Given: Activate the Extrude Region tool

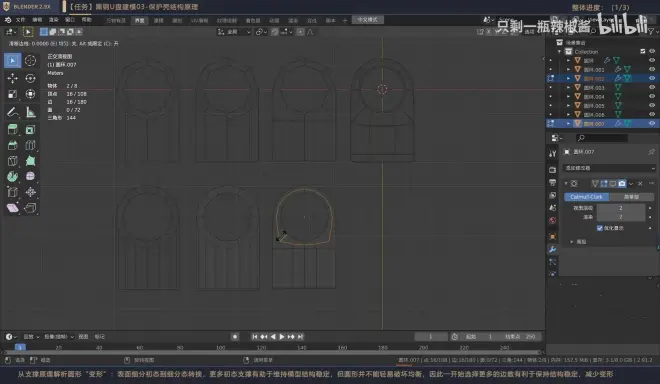Looking at the screenshot, I should tap(13, 130).
